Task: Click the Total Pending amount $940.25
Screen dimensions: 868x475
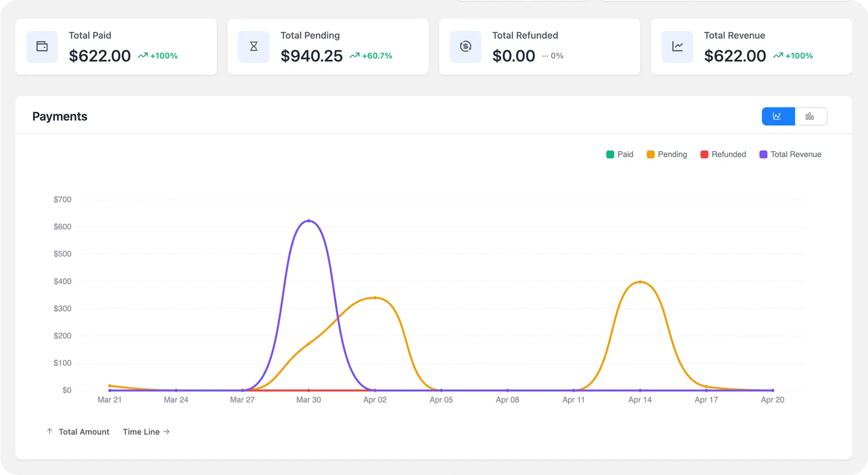Action: pyautogui.click(x=312, y=56)
